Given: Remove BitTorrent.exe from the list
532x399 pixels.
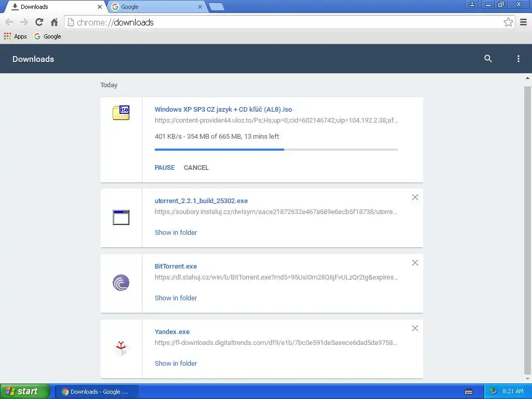Looking at the screenshot, I should tap(415, 263).
